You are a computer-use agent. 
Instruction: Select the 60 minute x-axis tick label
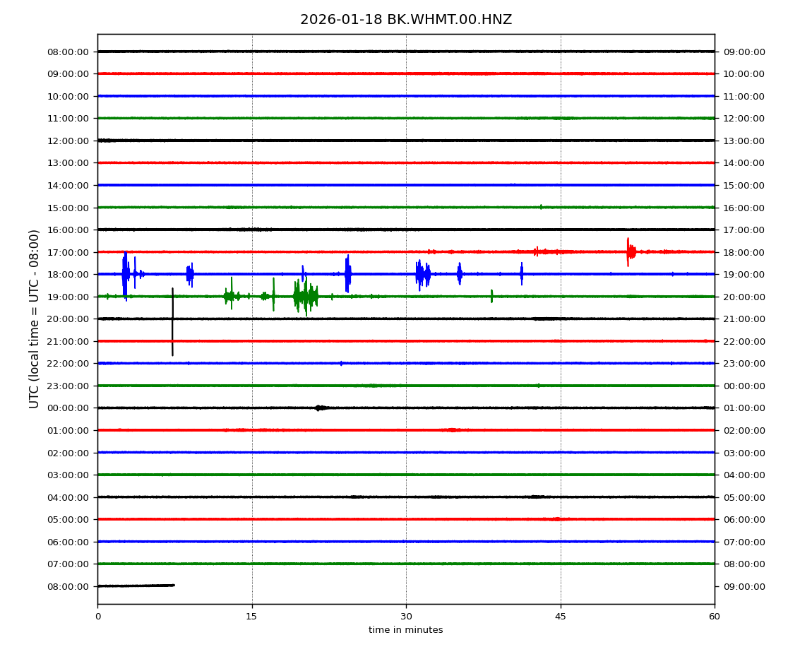(x=715, y=617)
